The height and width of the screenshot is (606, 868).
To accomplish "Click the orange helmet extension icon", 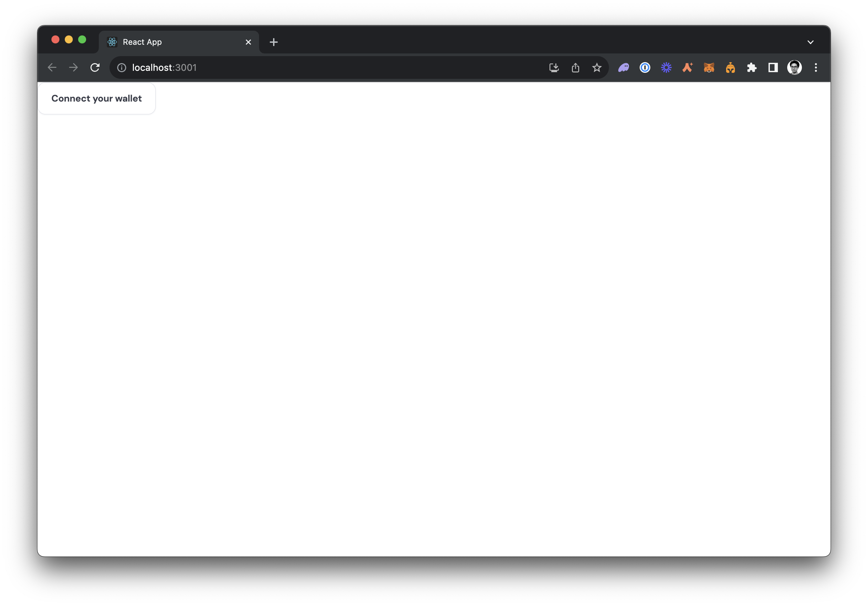I will [x=730, y=68].
